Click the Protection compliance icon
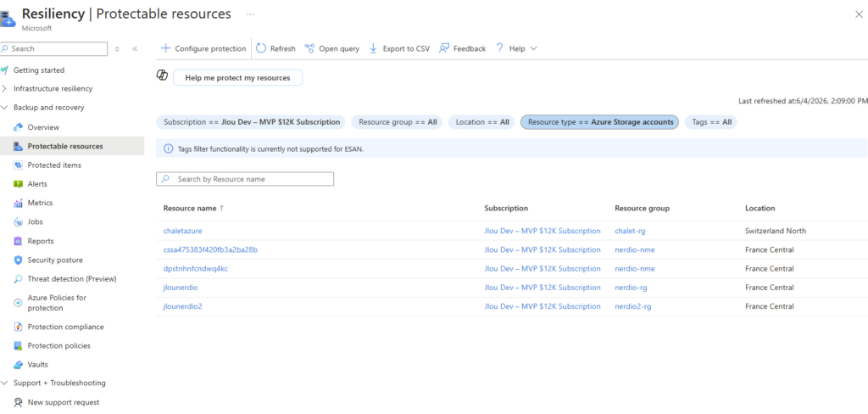Viewport: 868px width, 414px height. point(18,327)
